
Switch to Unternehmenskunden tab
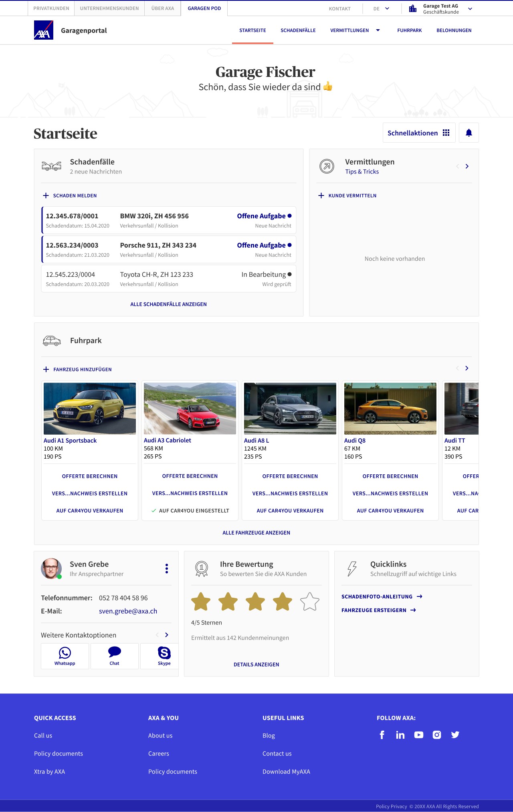pyautogui.click(x=109, y=8)
